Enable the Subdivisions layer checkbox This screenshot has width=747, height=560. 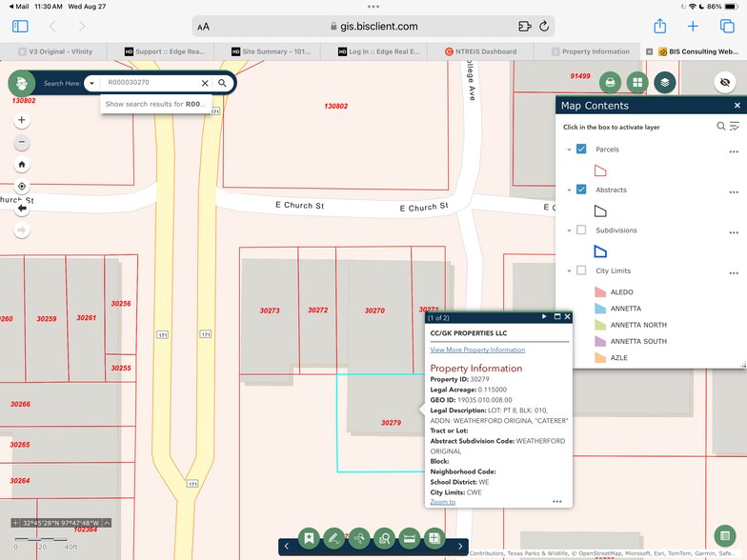pos(581,230)
